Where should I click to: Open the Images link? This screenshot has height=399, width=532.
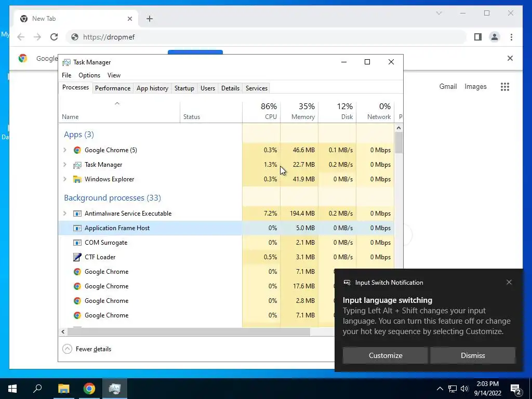tap(475, 87)
